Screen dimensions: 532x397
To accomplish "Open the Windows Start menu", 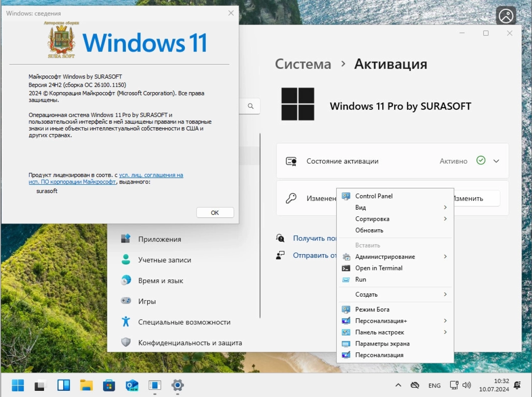I will tap(18, 385).
